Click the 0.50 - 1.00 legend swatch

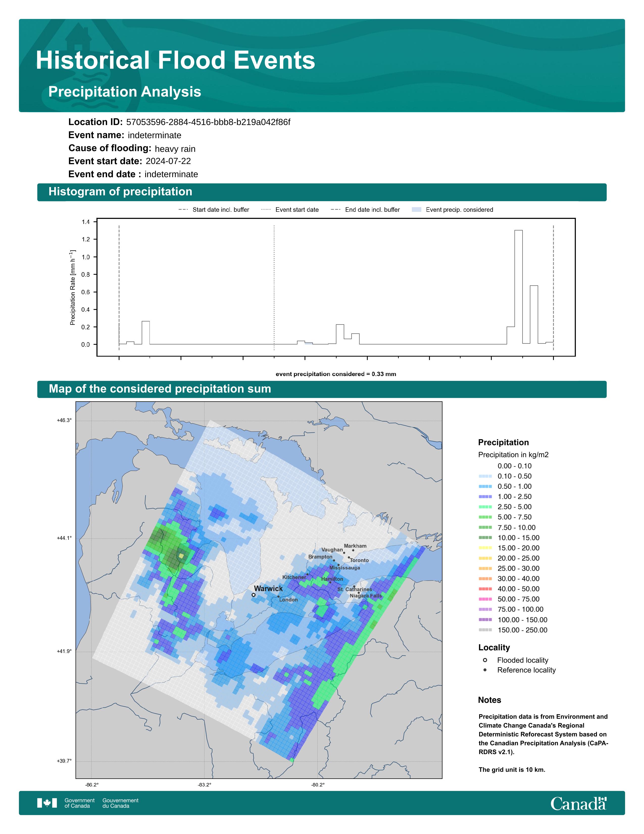coord(485,487)
